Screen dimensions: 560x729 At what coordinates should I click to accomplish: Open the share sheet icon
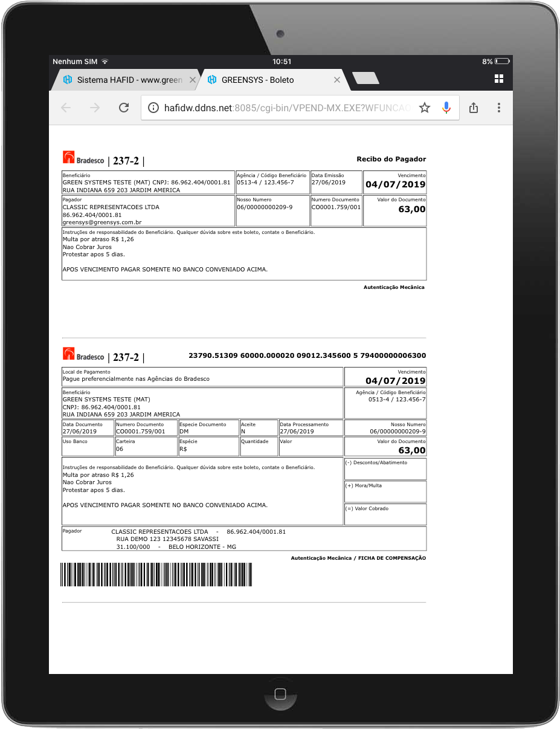(474, 108)
